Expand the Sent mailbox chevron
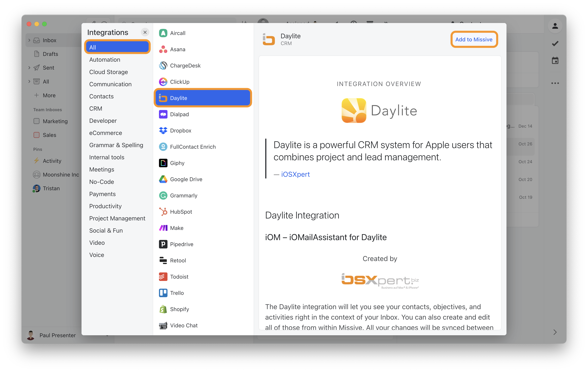Image resolution: width=588 pixels, height=372 pixels. [29, 68]
